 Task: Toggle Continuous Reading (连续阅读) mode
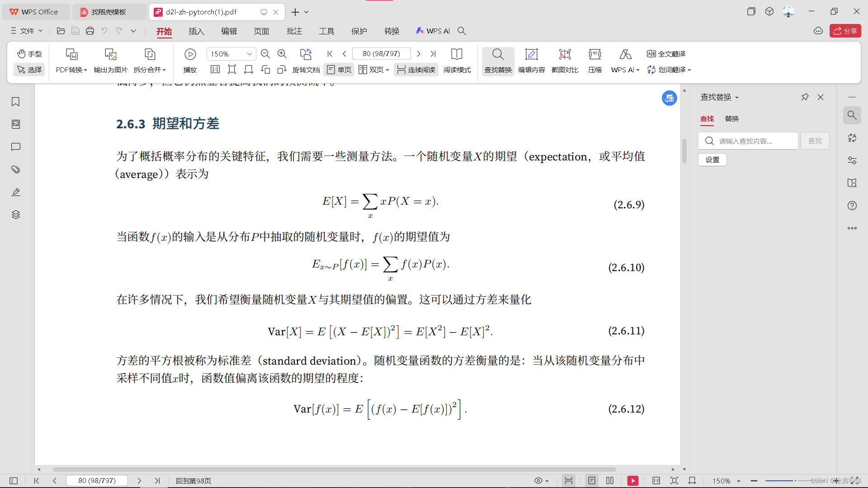[416, 70]
